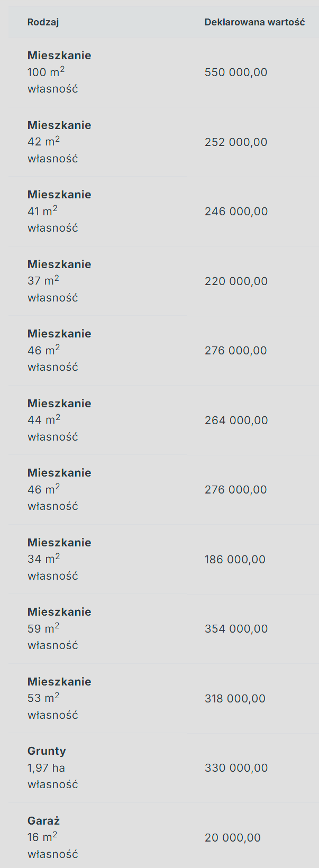Click the value 318 000,00
The image size is (319, 868).
point(235,698)
